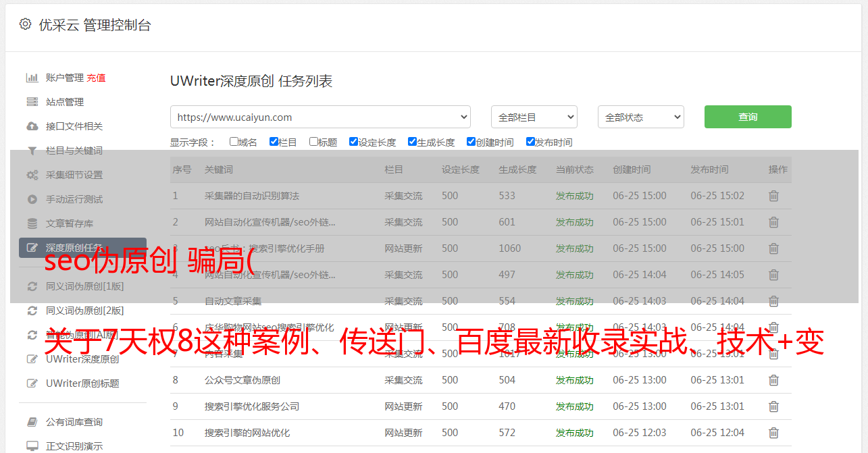868x453 pixels.
Task: Toggle the 发布时间 field checkbox
Action: [x=530, y=142]
